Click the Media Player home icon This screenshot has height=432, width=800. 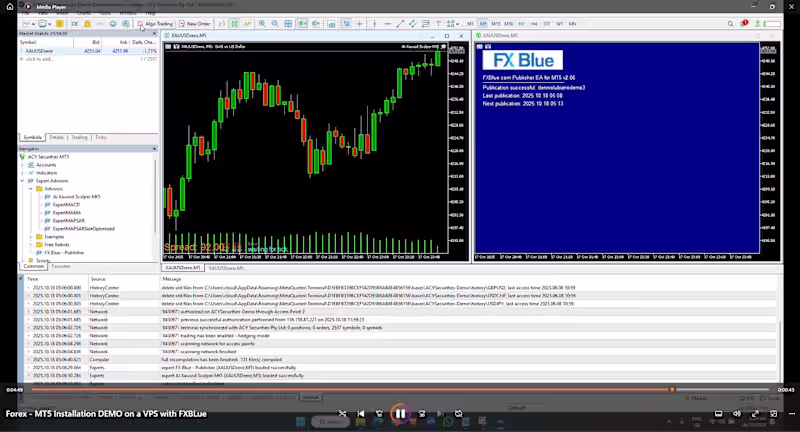pos(10,7)
